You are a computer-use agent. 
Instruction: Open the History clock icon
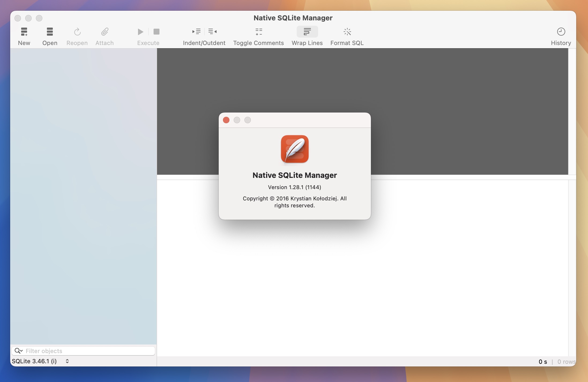(x=561, y=32)
